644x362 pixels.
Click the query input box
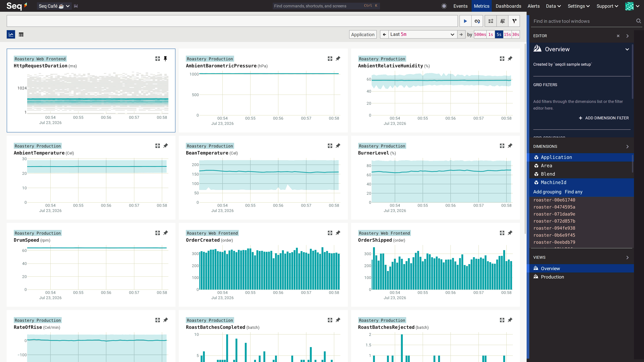click(232, 21)
